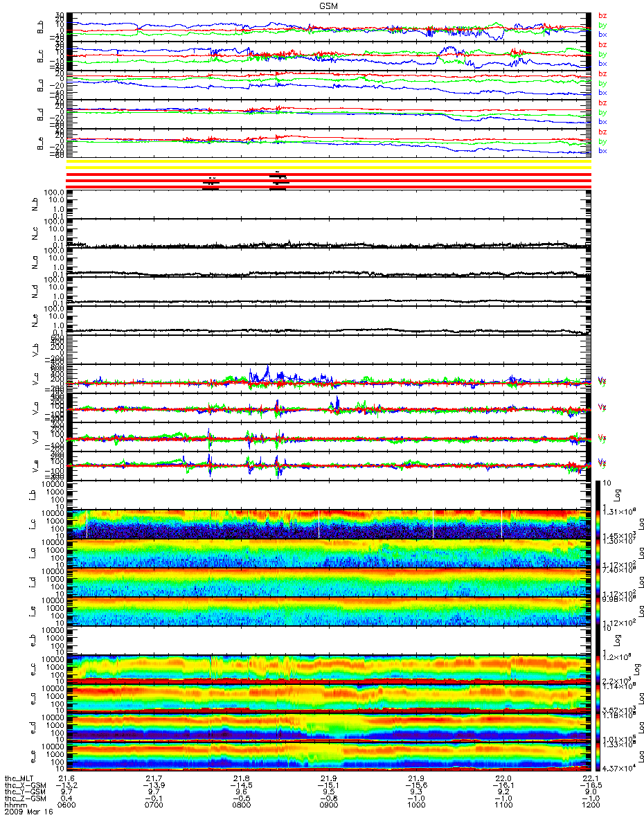Click the e_c electron spectrogram panel
Image resolution: width=644 pixels, height=831 pixels.
[328, 669]
